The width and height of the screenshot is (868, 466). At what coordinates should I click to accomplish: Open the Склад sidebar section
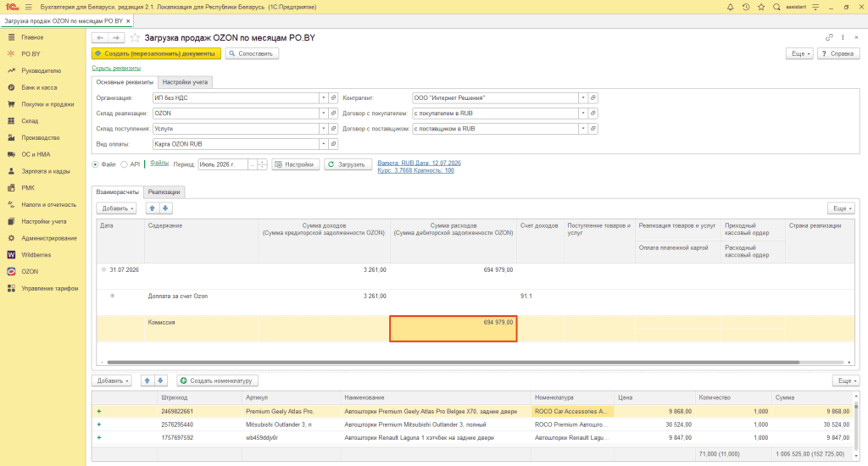pyautogui.click(x=30, y=120)
